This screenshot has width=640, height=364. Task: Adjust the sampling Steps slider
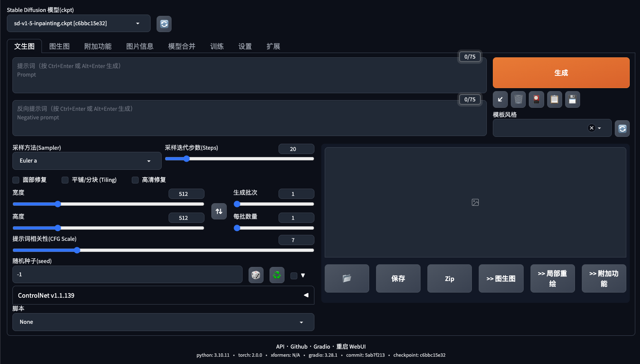point(240,159)
